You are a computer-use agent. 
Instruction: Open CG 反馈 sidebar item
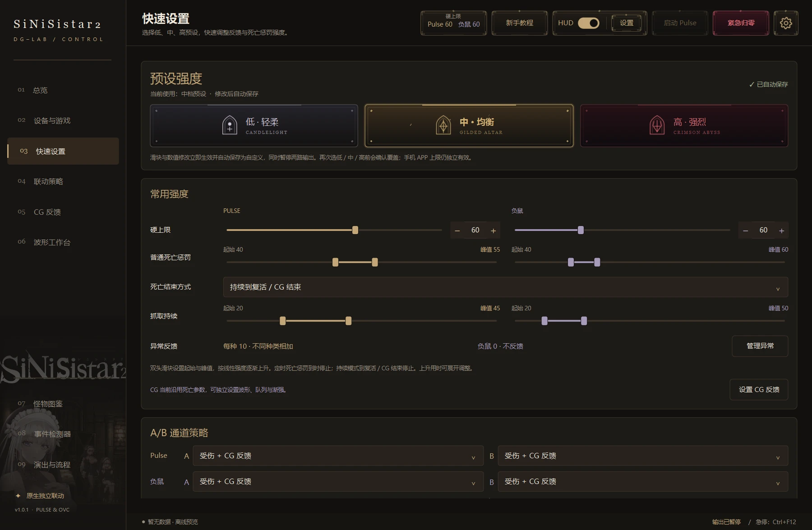pos(63,212)
